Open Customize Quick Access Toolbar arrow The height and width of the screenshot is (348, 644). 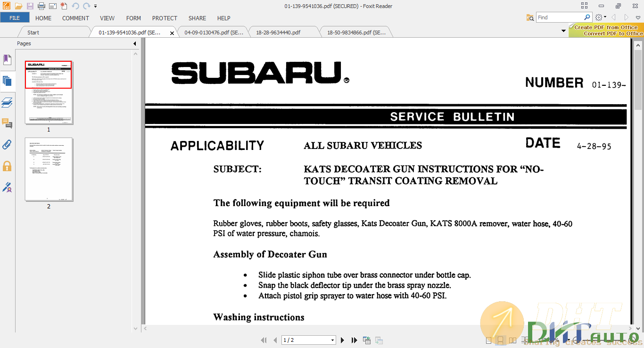tap(95, 6)
